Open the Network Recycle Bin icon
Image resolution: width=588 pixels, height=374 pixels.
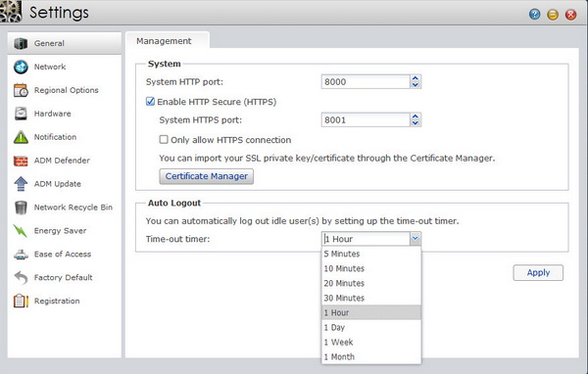tap(21, 208)
